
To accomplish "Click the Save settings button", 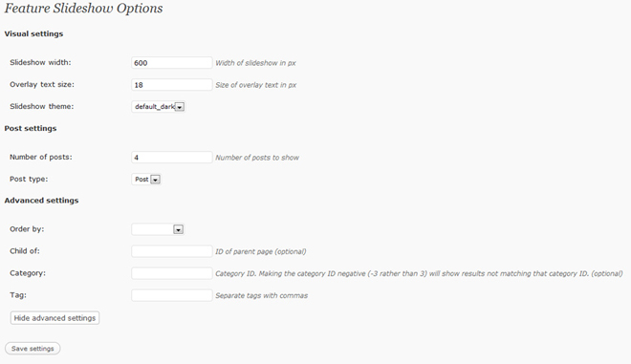I will (x=33, y=349).
